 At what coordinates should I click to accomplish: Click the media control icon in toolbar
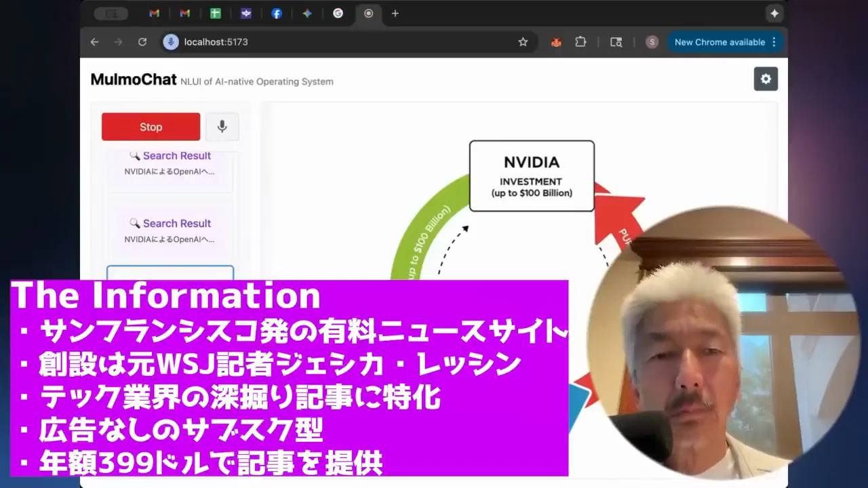tap(616, 42)
